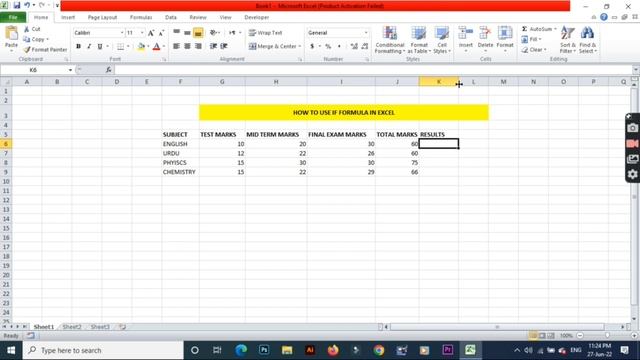Select column K header

pyautogui.click(x=439, y=82)
